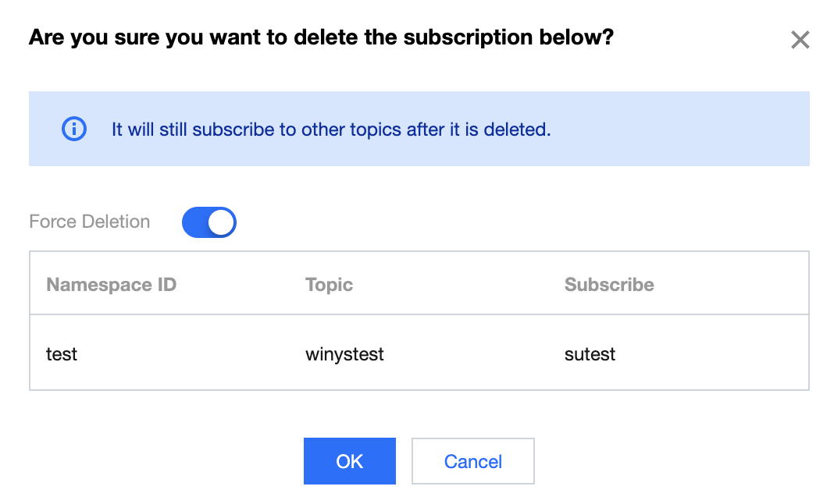This screenshot has width=834, height=504.
Task: Click the Namespace ID column header
Action: (111, 285)
